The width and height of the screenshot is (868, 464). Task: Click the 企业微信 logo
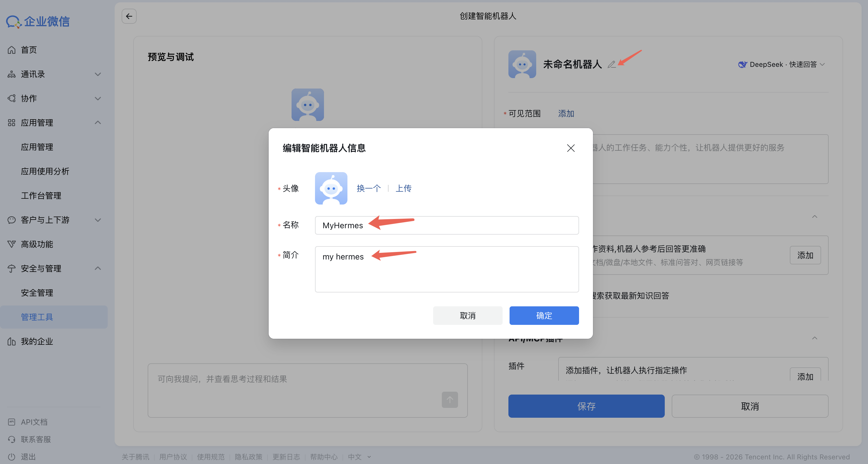pos(38,21)
